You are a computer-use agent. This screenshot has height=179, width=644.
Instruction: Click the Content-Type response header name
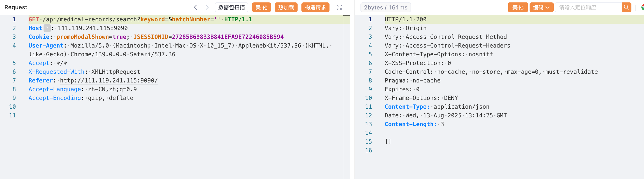[407, 107]
